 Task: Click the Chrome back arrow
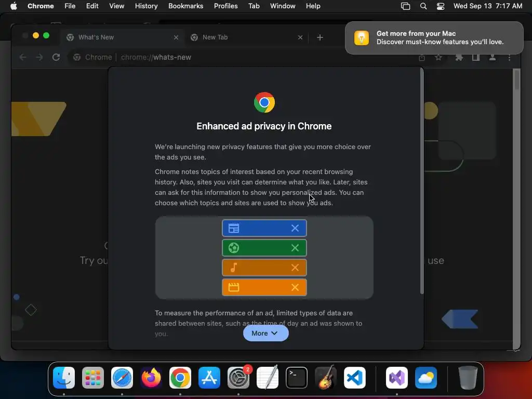[x=23, y=57]
